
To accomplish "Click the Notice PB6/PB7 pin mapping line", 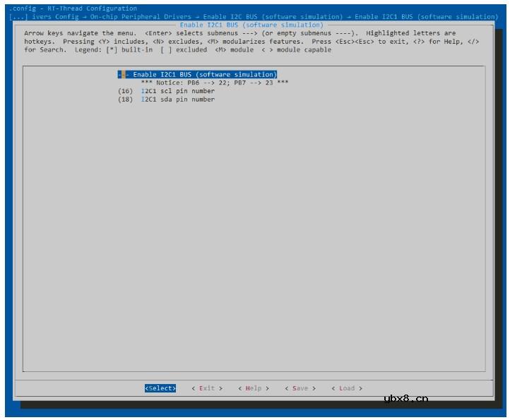I will 214,83.
